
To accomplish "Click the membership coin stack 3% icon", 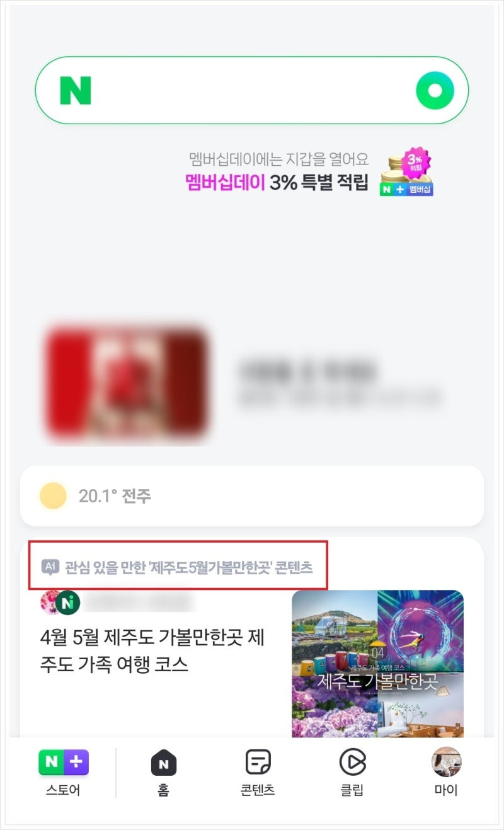I will (406, 172).
